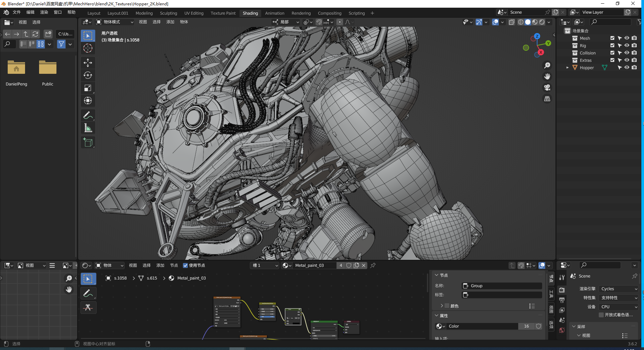Switch to the UV Editing workspace tab
Screen dimensions: 644x350
(194, 13)
